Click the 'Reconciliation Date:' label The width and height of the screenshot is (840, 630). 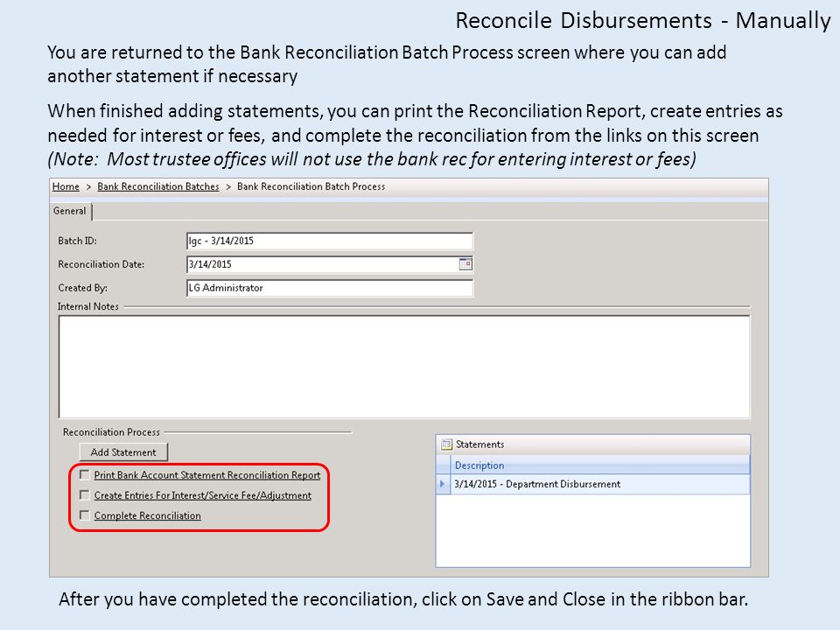pos(101,264)
